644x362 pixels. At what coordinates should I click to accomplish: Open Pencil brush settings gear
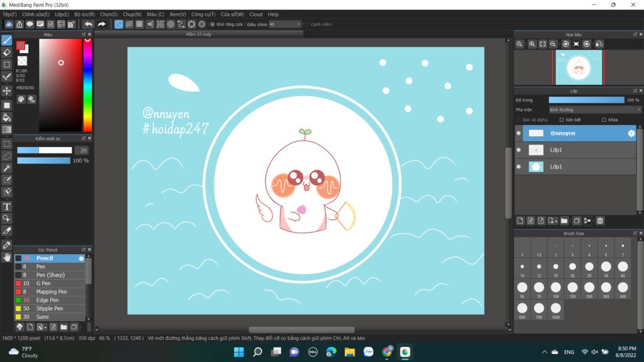[x=81, y=258]
